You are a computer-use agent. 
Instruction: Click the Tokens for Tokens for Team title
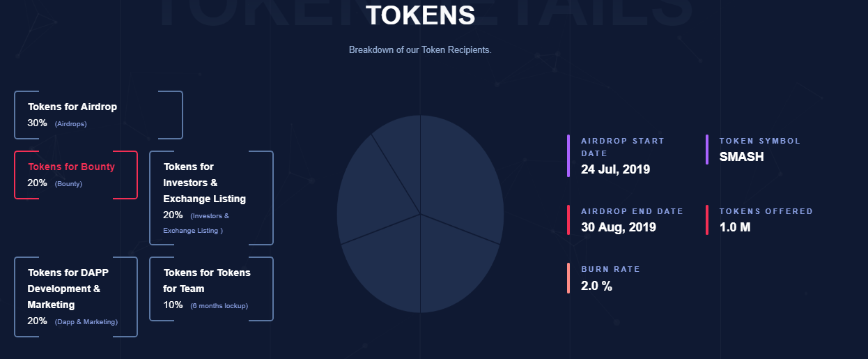207,280
